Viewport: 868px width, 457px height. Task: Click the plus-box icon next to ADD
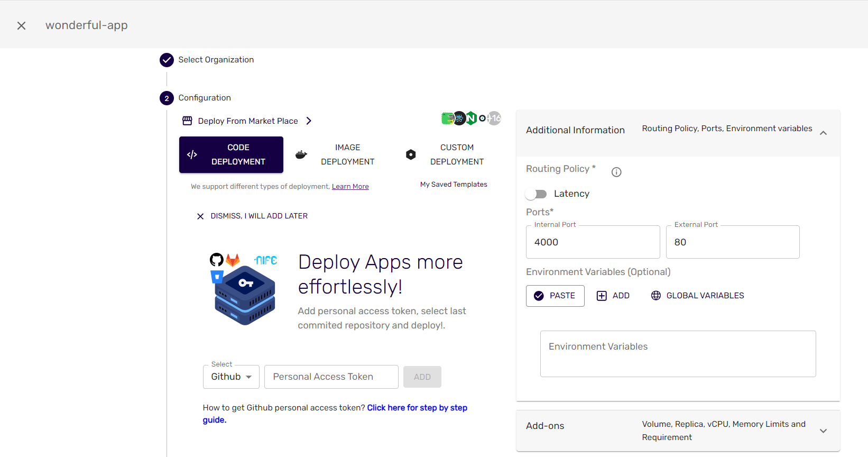click(602, 296)
